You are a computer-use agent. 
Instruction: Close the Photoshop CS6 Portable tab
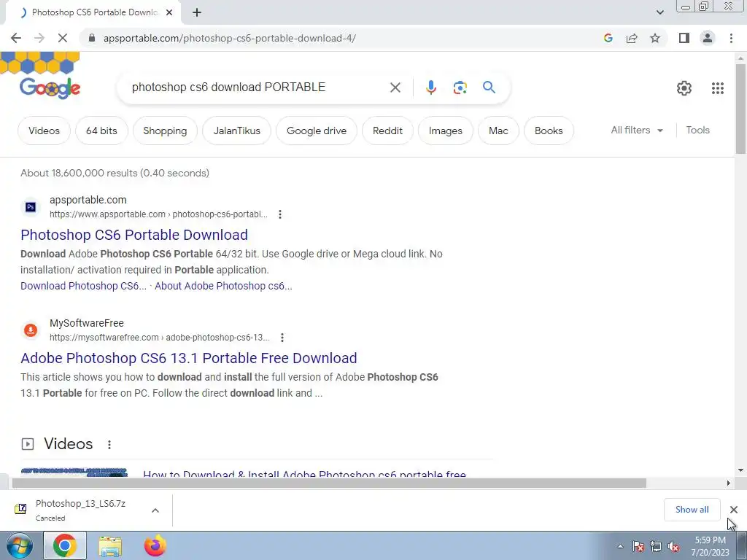[169, 12]
